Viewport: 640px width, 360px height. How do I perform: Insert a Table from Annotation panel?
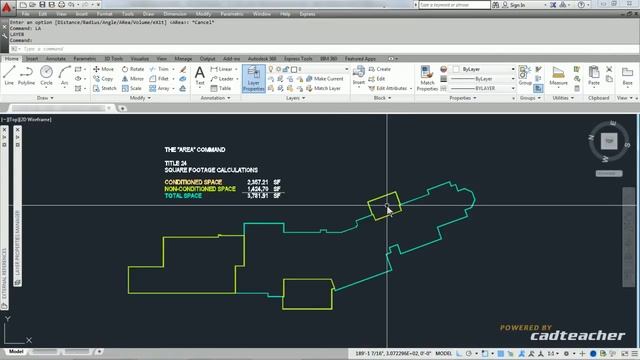coord(221,88)
